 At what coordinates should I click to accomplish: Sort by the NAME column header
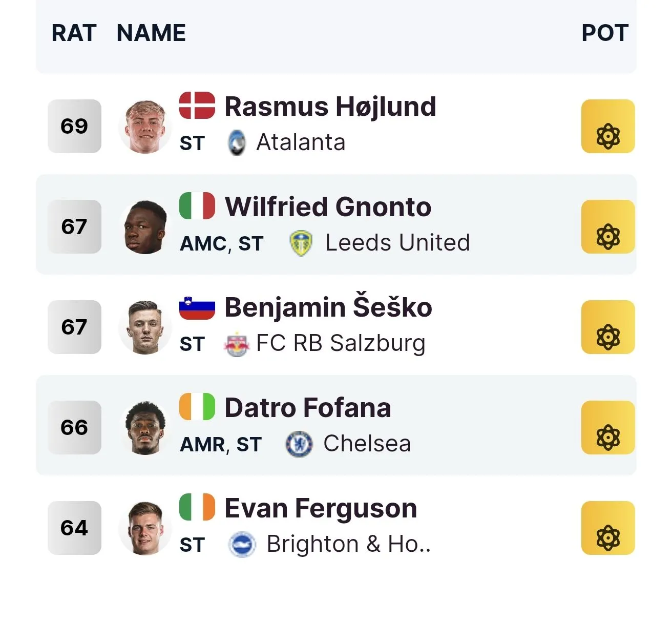[151, 33]
